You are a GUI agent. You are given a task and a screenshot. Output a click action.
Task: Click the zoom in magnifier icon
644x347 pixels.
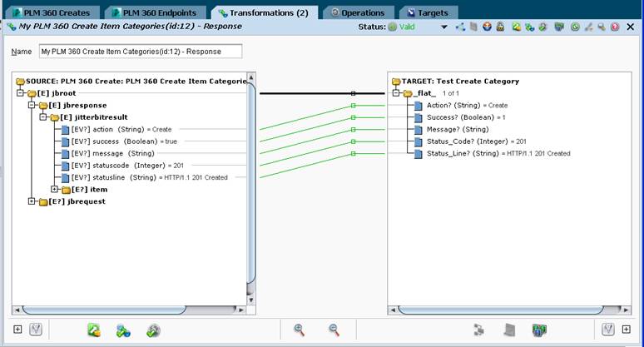coord(299,330)
